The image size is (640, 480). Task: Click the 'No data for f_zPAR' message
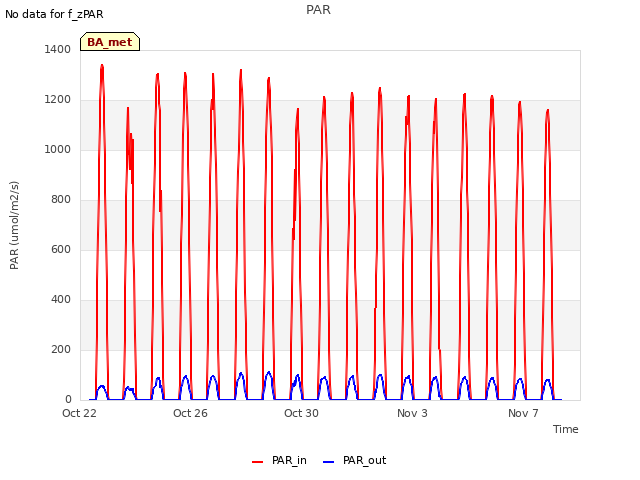click(54, 14)
